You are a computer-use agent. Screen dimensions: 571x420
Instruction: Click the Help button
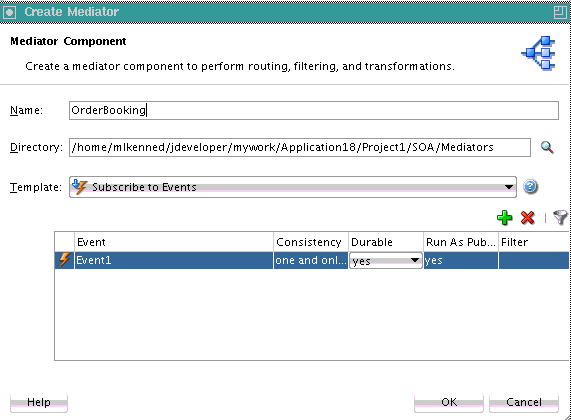click(x=39, y=402)
